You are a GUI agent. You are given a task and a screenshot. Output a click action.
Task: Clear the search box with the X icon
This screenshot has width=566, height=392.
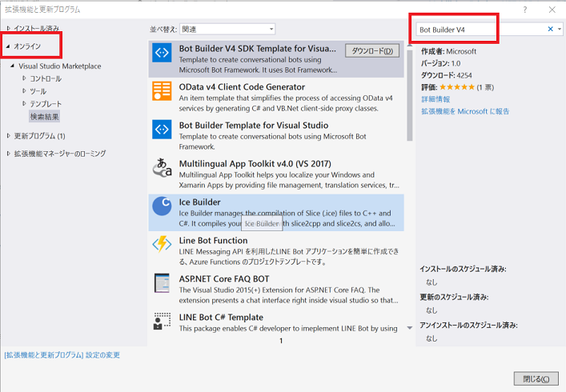pos(550,30)
